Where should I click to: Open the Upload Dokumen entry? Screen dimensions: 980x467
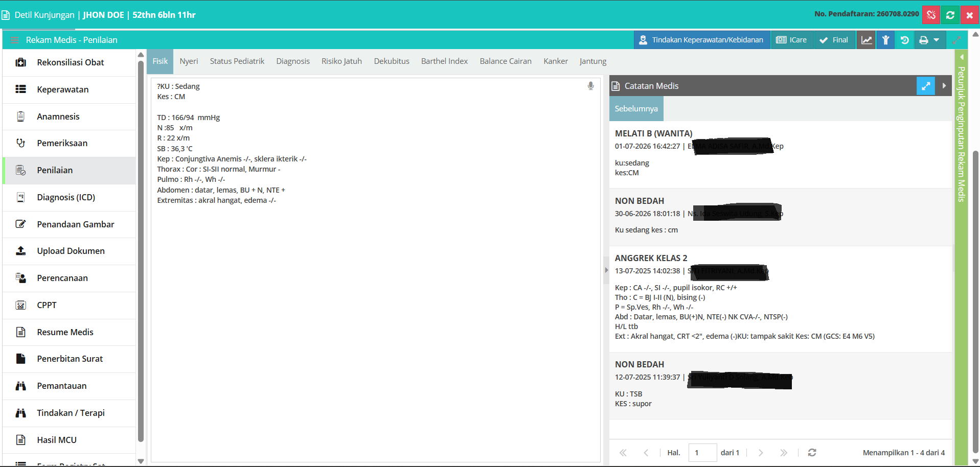point(69,251)
